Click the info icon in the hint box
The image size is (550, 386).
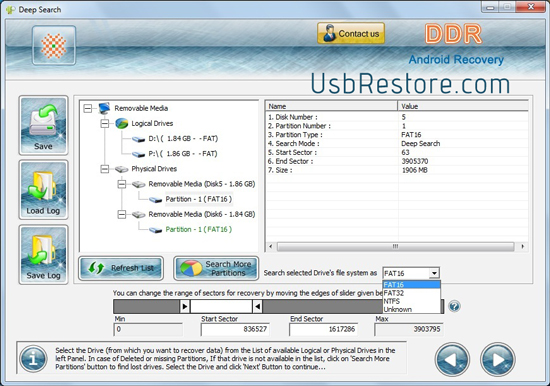coord(33,359)
